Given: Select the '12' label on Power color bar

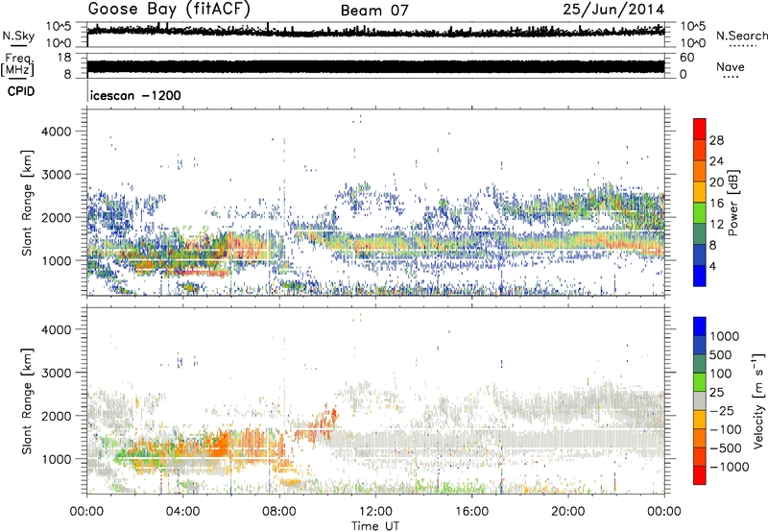Looking at the screenshot, I should click(716, 225).
